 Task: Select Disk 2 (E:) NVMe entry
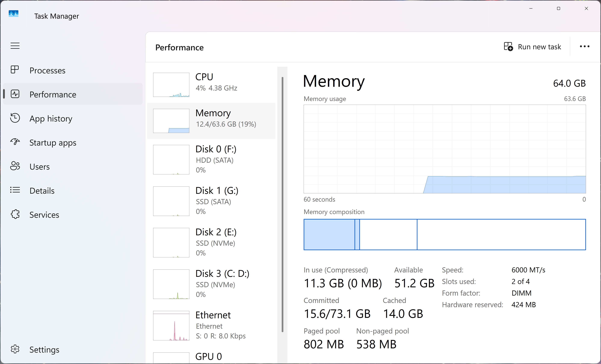[x=211, y=242]
